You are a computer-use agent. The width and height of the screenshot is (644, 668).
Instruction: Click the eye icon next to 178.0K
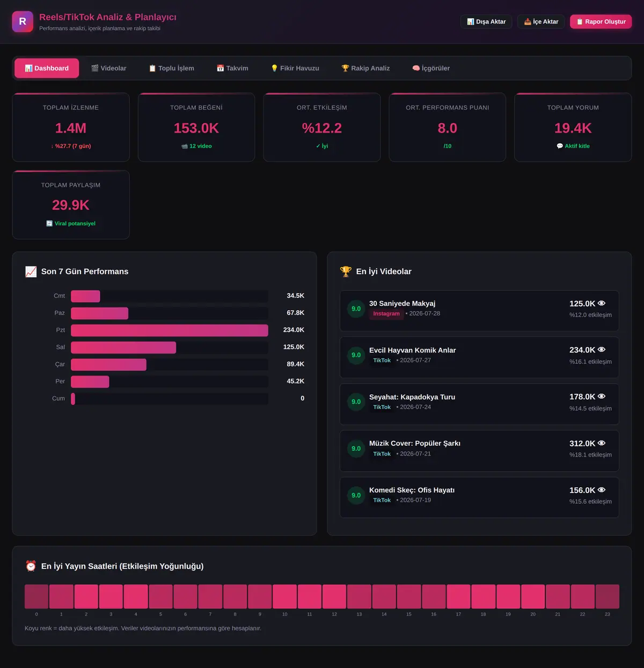[x=602, y=397]
